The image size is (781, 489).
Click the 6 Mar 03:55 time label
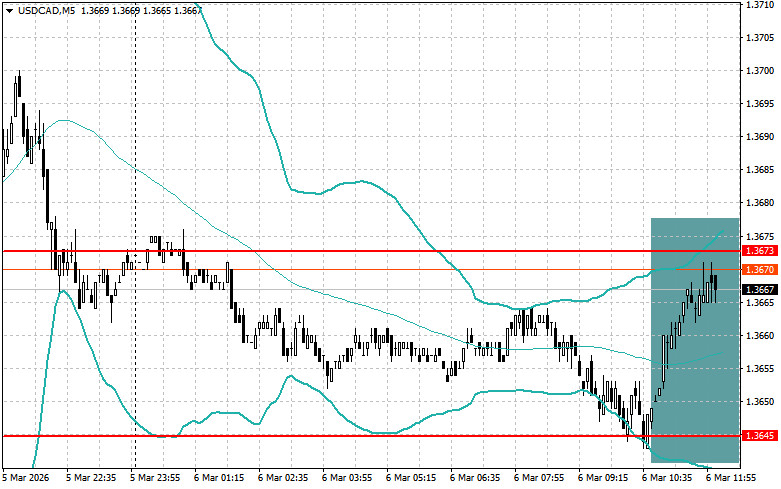(x=347, y=478)
